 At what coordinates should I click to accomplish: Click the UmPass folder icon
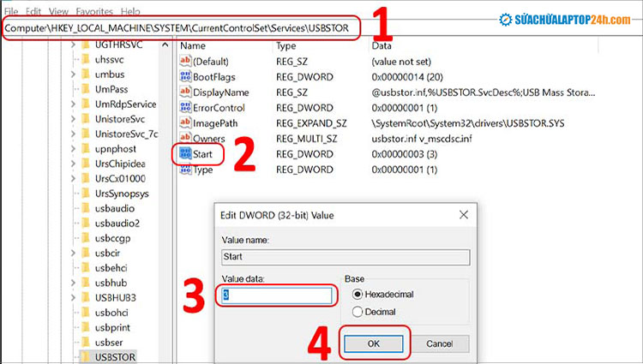pos(86,89)
